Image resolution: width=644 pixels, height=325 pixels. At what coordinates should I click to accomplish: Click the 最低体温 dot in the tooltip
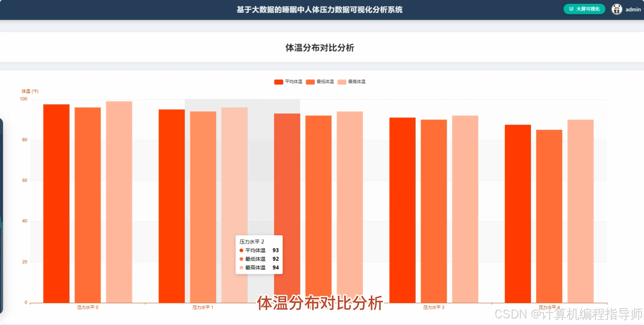point(241,259)
